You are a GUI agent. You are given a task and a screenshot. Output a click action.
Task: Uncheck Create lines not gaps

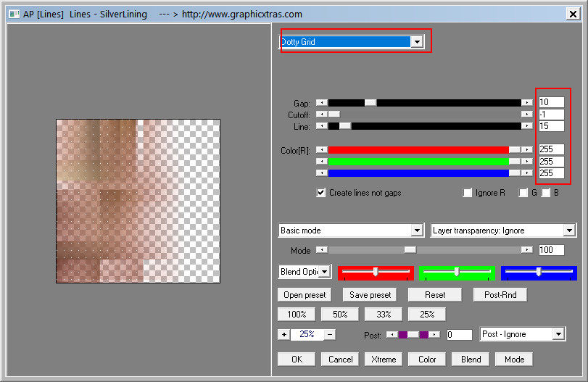321,193
